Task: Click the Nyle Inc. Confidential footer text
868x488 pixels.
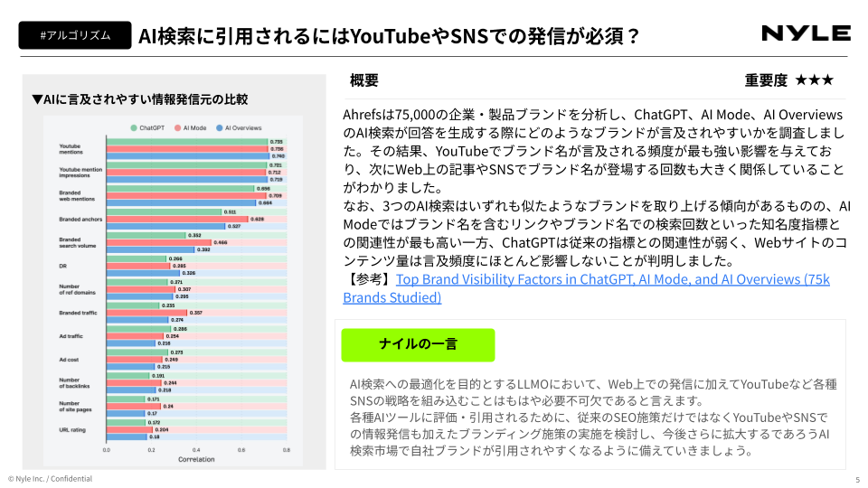Action: tap(50, 479)
